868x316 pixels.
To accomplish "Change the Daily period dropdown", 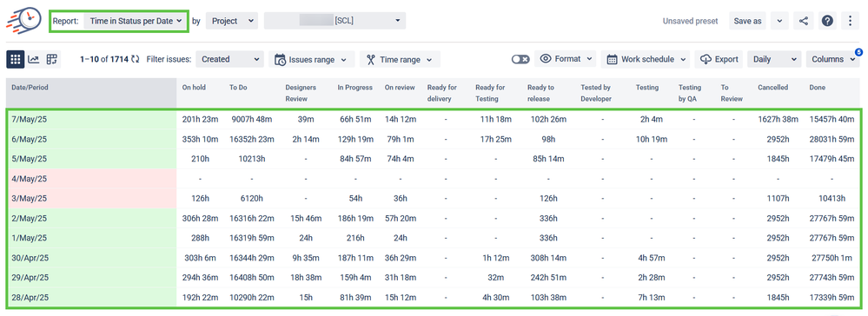I will click(774, 59).
